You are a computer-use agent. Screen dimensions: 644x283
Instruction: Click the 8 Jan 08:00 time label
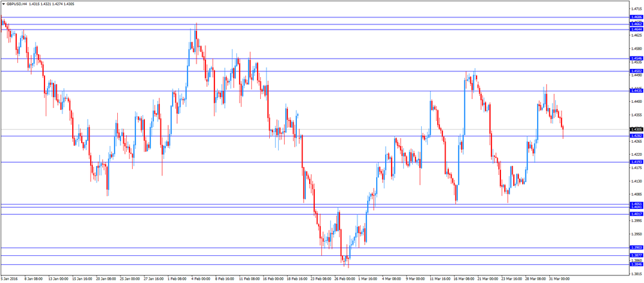(x=33, y=279)
